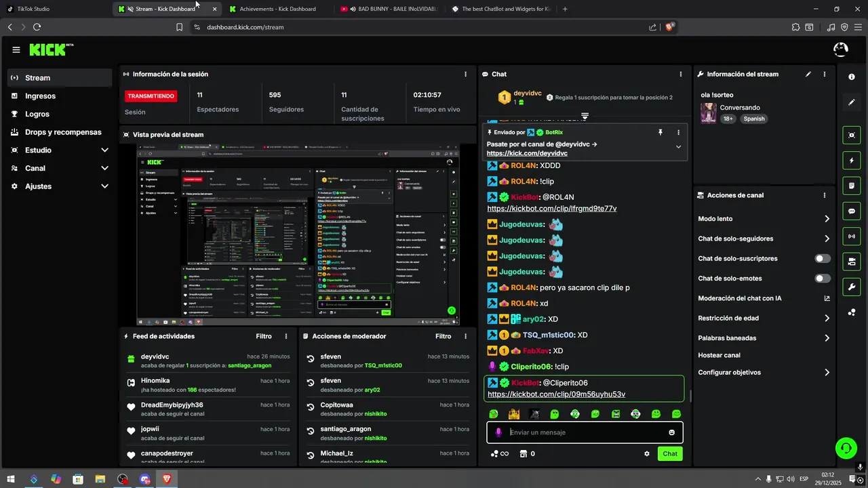Image resolution: width=868 pixels, height=488 pixels.
Task: Click the purple microphone icon in chat input
Action: click(x=498, y=432)
